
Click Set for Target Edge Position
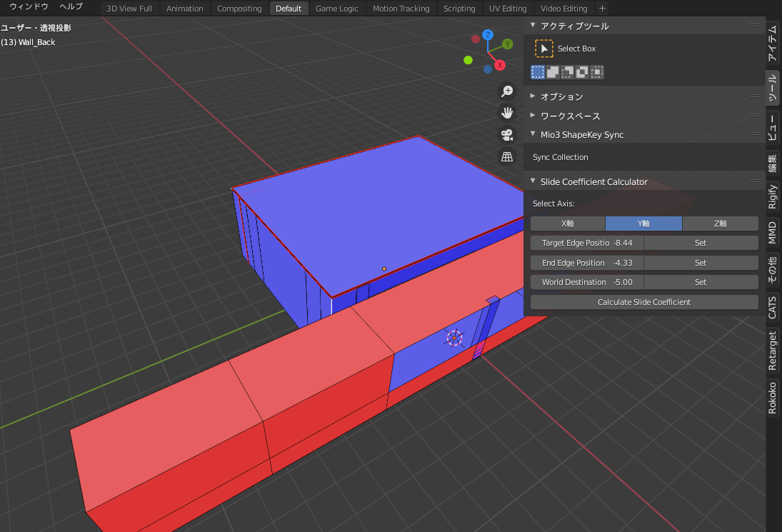[x=701, y=243]
